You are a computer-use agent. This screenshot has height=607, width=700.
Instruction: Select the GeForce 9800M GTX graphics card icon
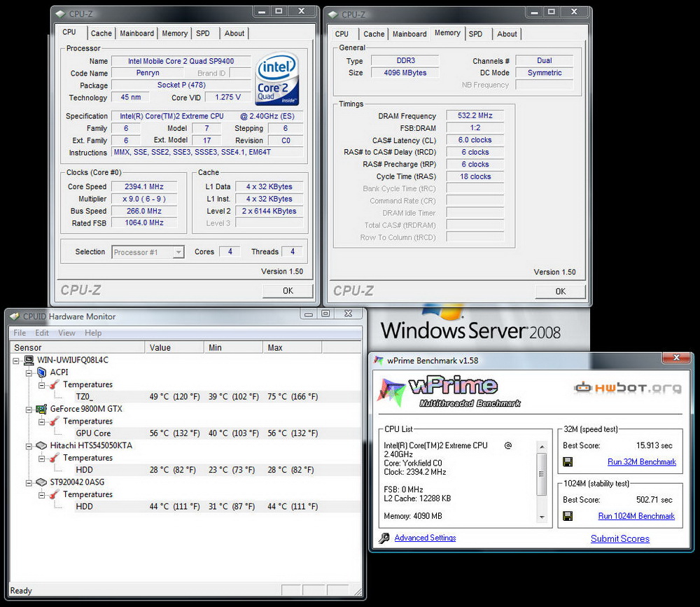point(41,409)
